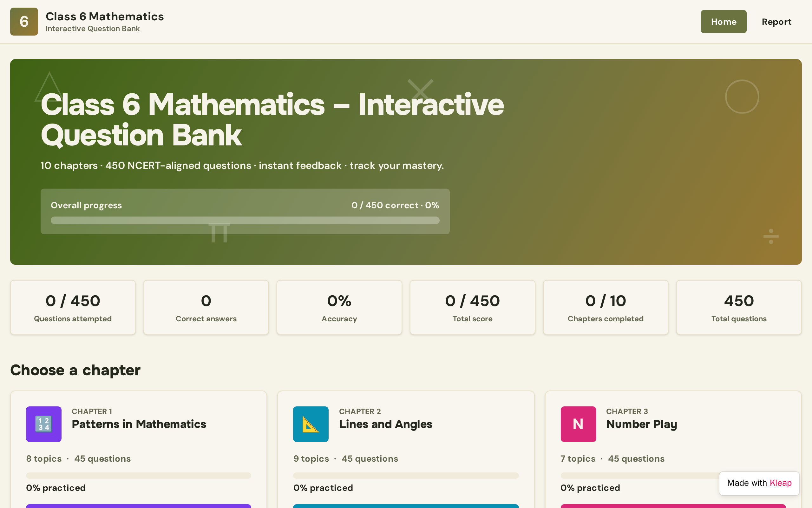Click the overall progress bar
Viewport: 812px width, 508px height.
tap(245, 220)
